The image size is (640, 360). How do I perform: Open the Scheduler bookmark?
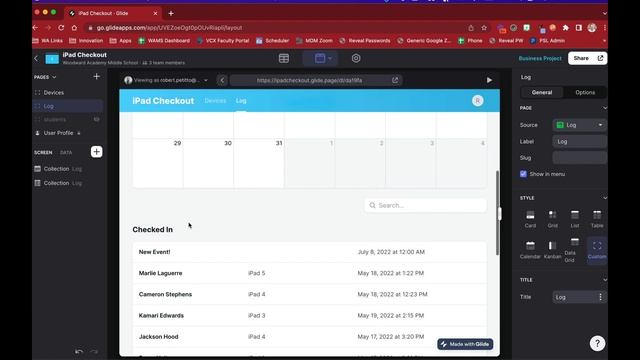click(x=272, y=40)
